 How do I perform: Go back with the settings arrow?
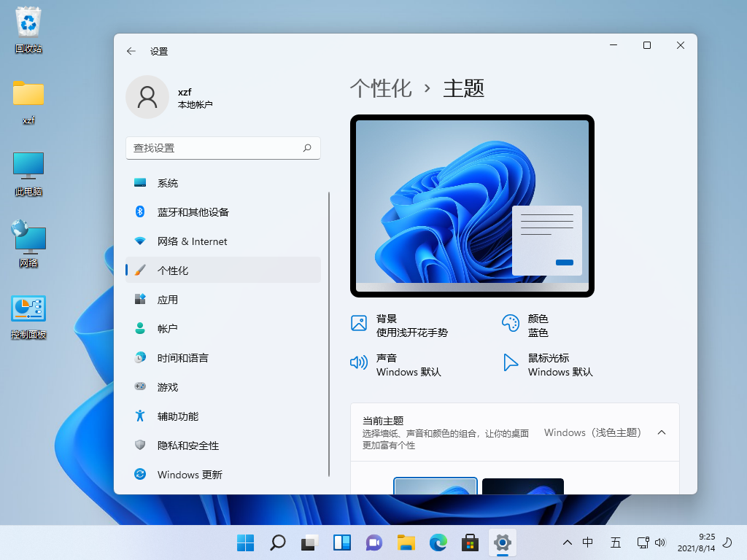click(x=131, y=51)
